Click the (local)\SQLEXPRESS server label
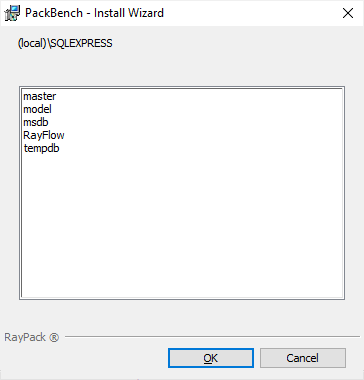 (x=65, y=43)
